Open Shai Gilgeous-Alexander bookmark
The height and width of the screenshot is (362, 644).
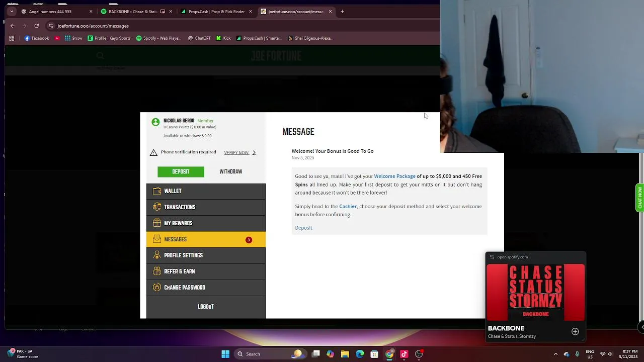coord(310,38)
